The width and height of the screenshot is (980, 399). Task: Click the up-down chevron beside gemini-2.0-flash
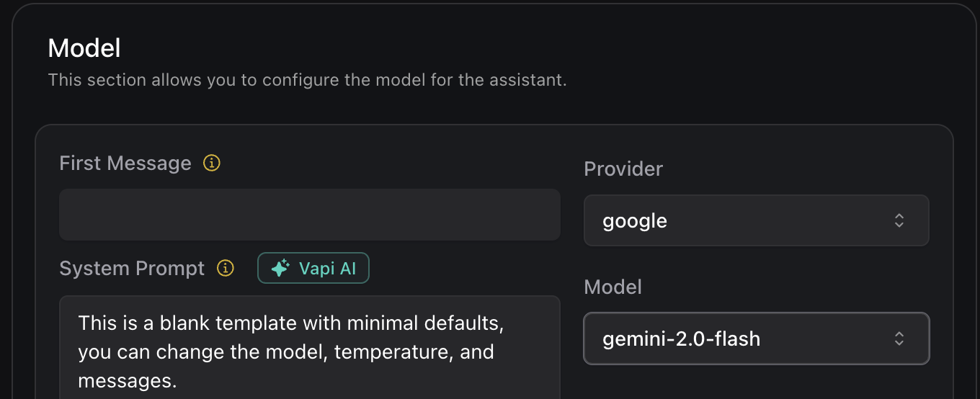899,339
